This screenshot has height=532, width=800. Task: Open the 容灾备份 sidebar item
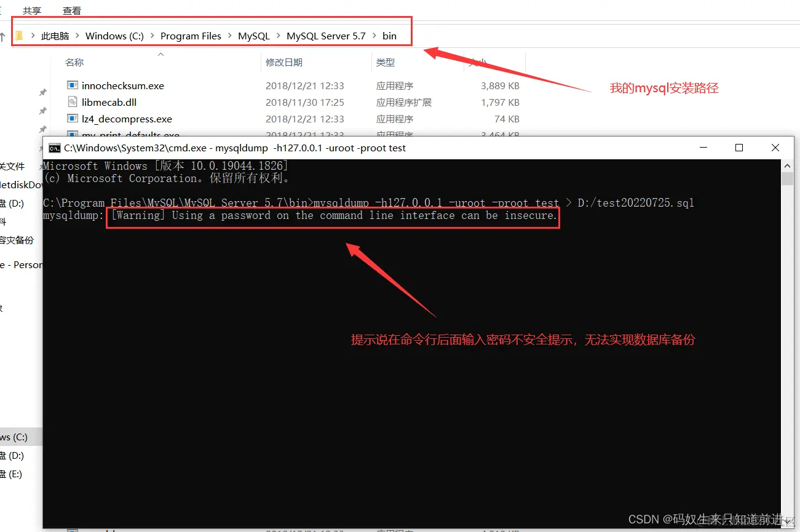click(x=17, y=240)
